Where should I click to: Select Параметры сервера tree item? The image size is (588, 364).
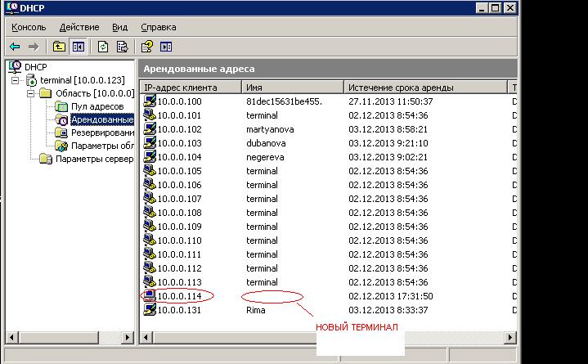93,159
